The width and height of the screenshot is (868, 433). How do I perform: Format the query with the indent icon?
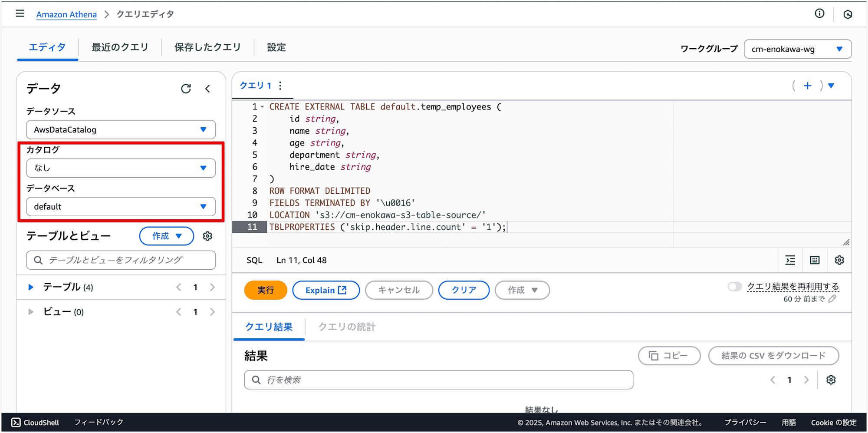[790, 260]
